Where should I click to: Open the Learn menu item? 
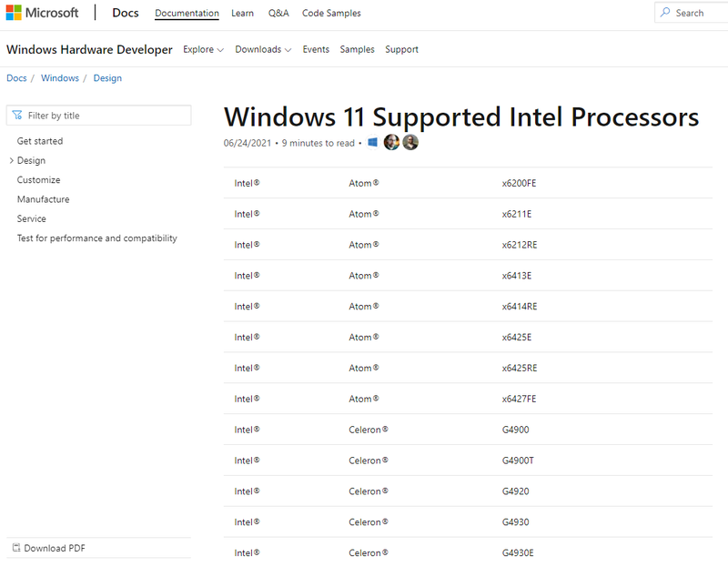click(242, 13)
